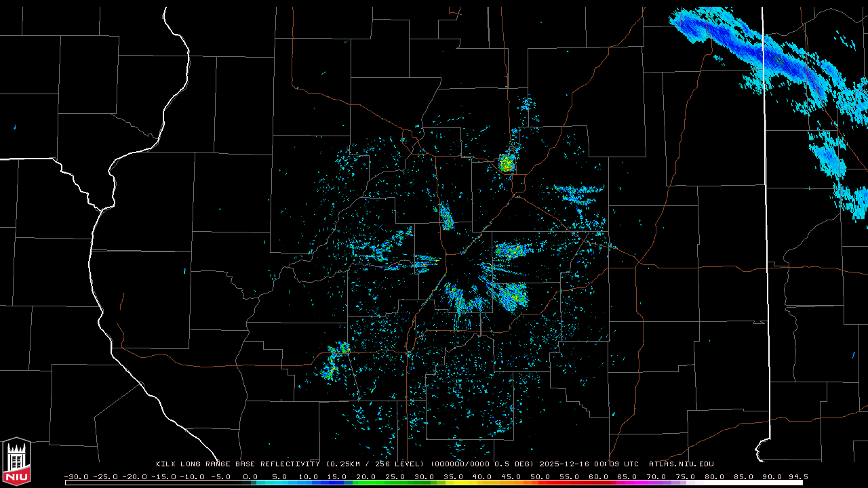The image size is (868, 488).
Task: Select the 75.0 dBZ scale label
Action: (685, 476)
